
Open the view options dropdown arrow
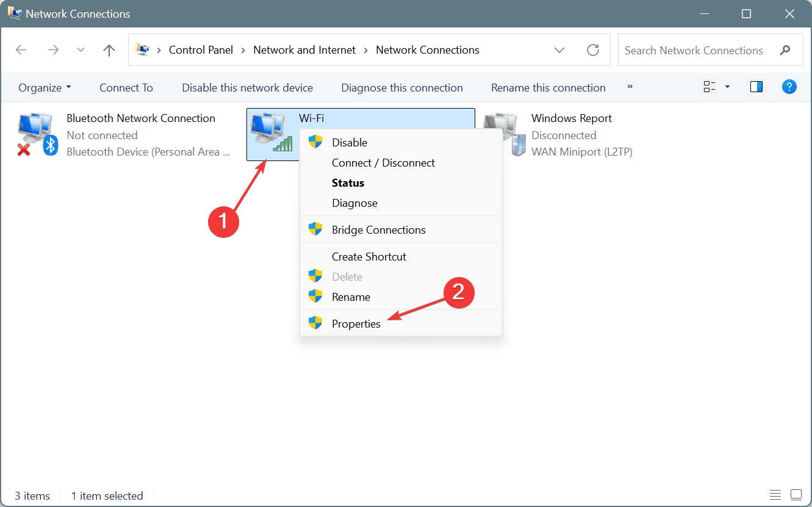tap(727, 87)
